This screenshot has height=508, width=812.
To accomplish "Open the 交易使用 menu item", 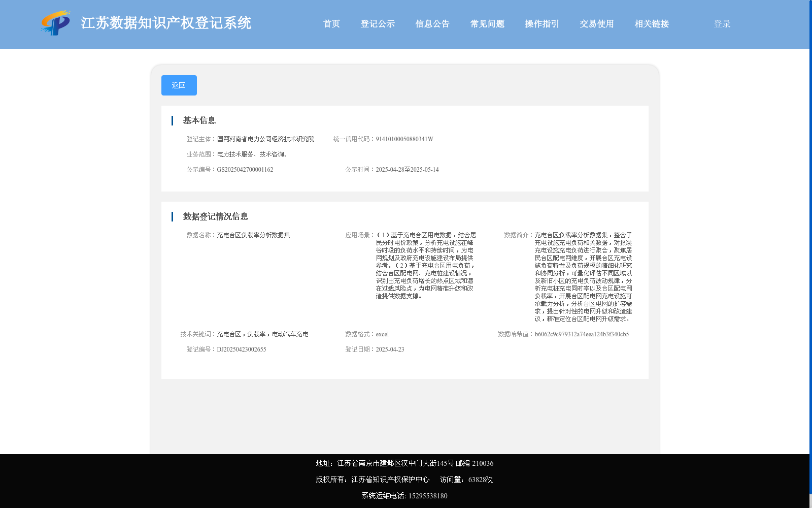I will click(597, 24).
